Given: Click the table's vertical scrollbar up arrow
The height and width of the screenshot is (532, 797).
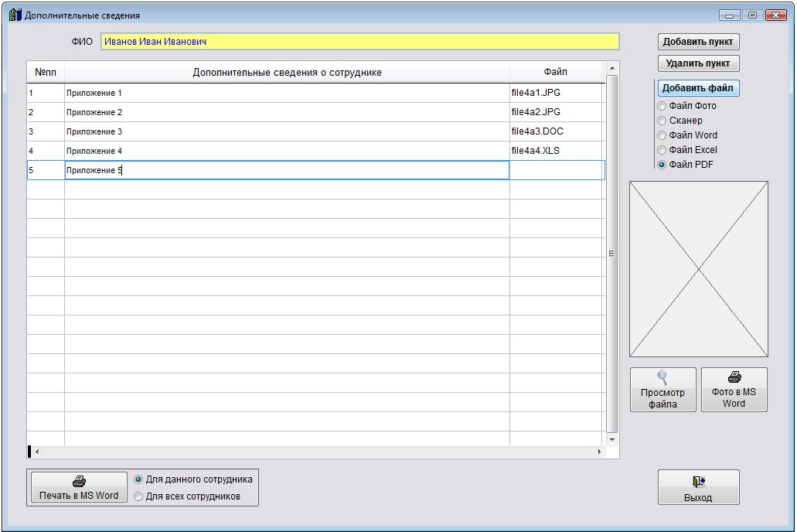Looking at the screenshot, I should [x=612, y=68].
